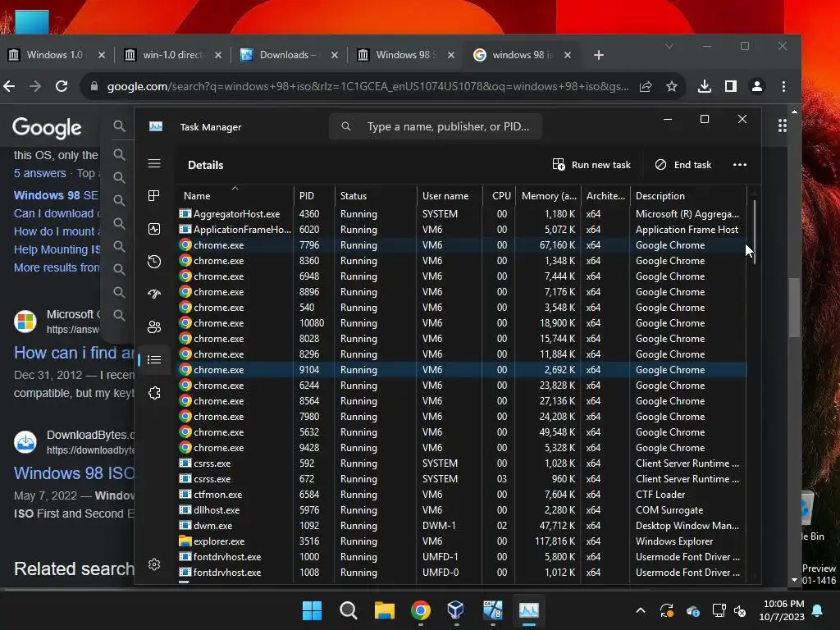The image size is (840, 630).
Task: Toggle Chrome side panel
Action: click(x=731, y=86)
